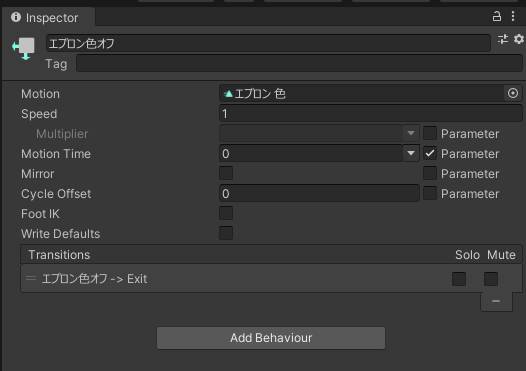The image size is (526, 371).
Task: Select the Motion clip field エプロン 色
Action: coord(361,93)
